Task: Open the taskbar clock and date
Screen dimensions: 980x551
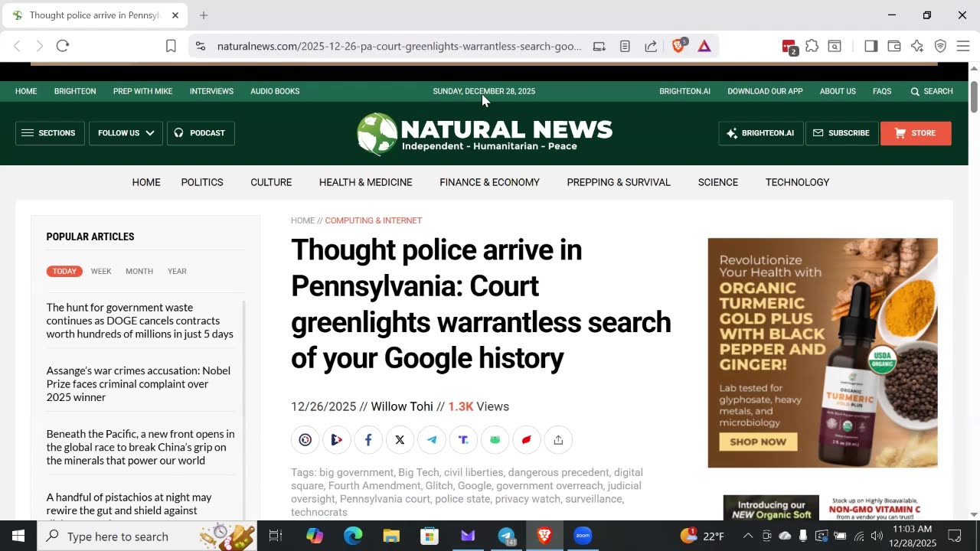Action: click(913, 536)
